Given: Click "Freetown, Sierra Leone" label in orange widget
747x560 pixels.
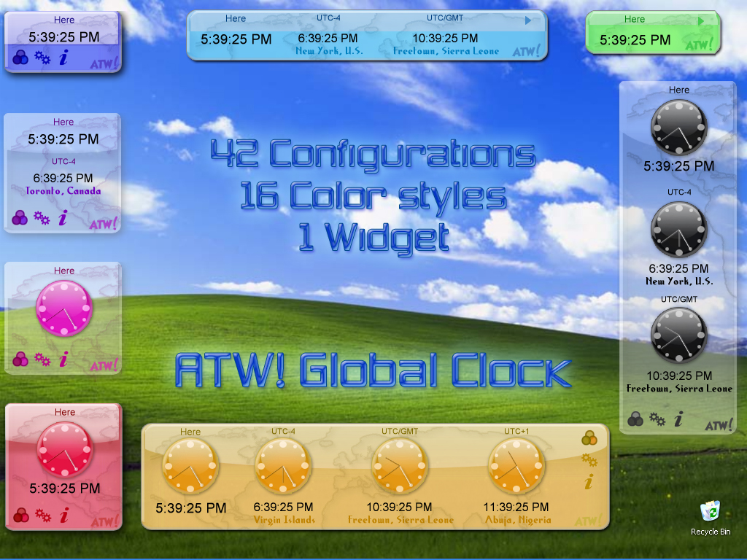Looking at the screenshot, I should click(400, 519).
